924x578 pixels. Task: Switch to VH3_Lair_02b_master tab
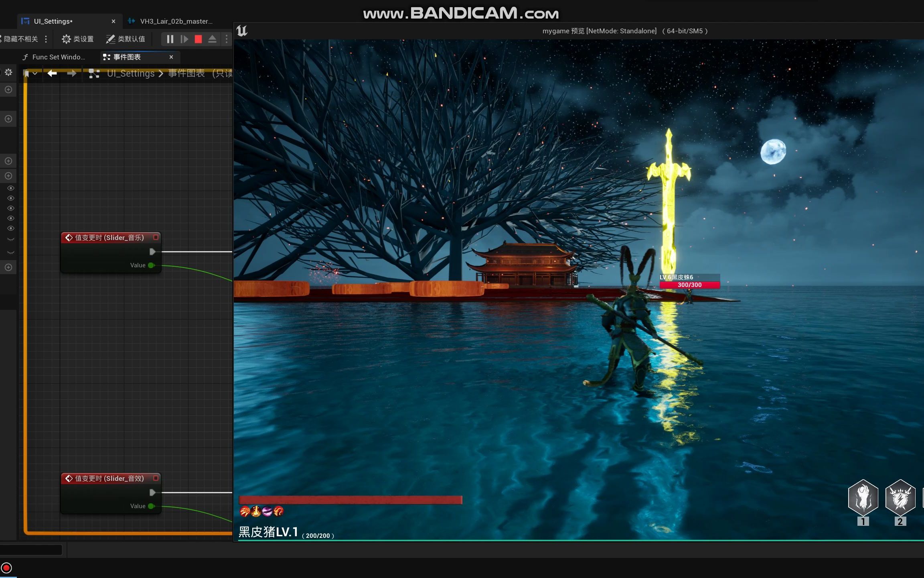pyautogui.click(x=176, y=21)
